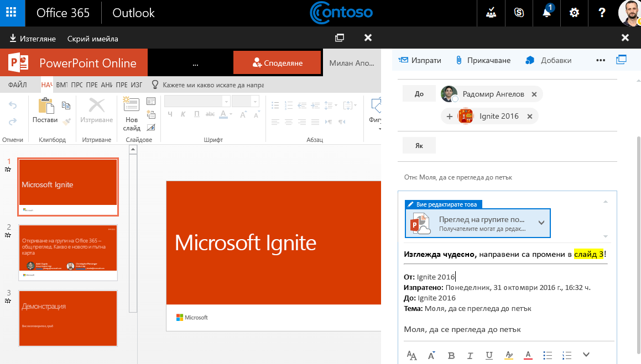
Task: Open the font size combo box
Action: [x=245, y=101]
